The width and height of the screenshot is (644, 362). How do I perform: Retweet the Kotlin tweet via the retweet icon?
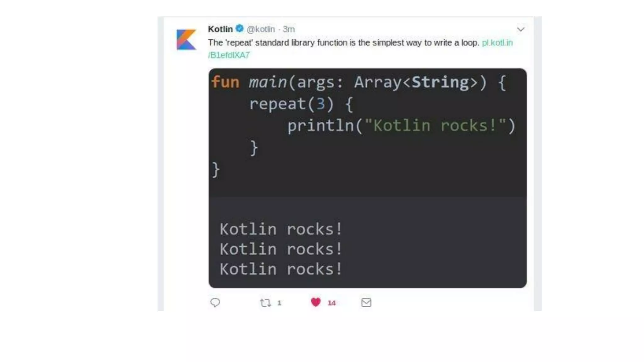click(265, 303)
